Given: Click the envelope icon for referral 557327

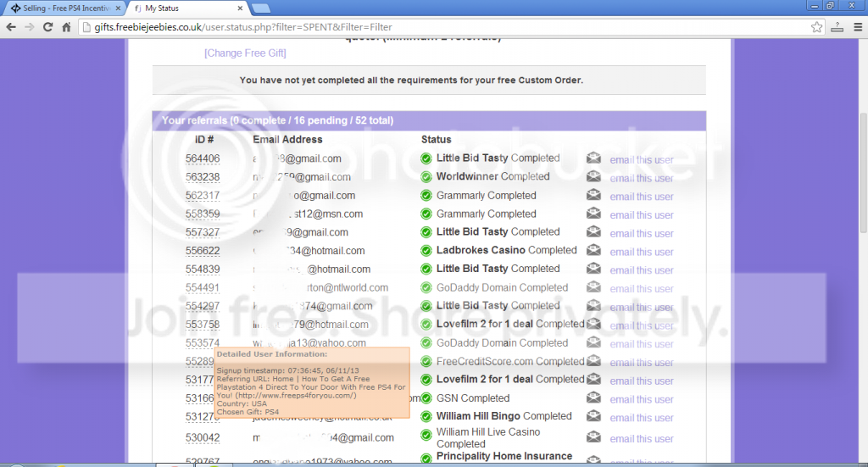Looking at the screenshot, I should click(x=593, y=232).
